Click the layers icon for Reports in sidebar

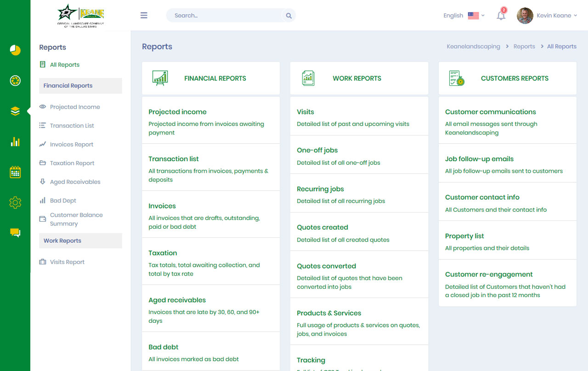(15, 111)
